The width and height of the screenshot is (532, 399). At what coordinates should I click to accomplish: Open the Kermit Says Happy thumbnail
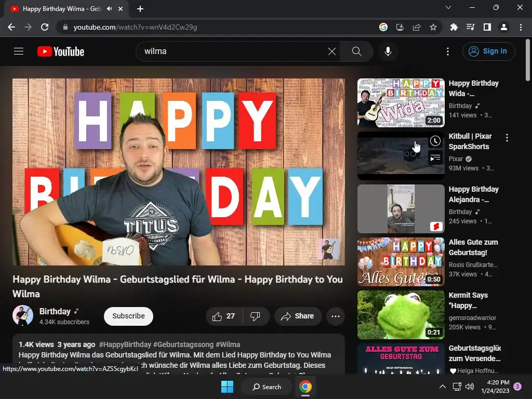(x=401, y=314)
